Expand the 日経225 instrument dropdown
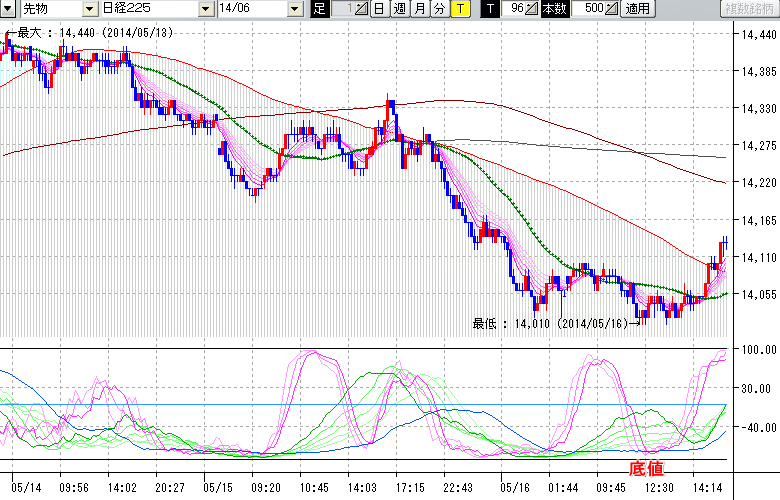780x500 pixels. (206, 9)
